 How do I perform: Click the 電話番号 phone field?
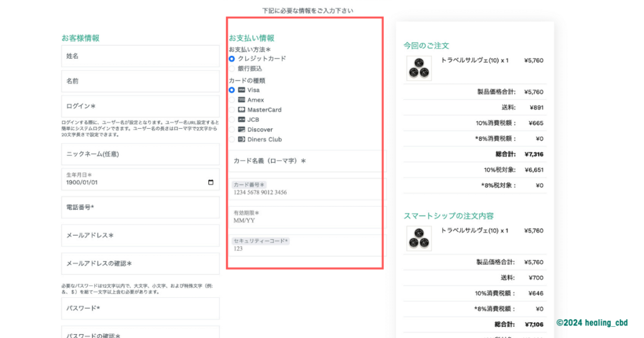tap(140, 207)
